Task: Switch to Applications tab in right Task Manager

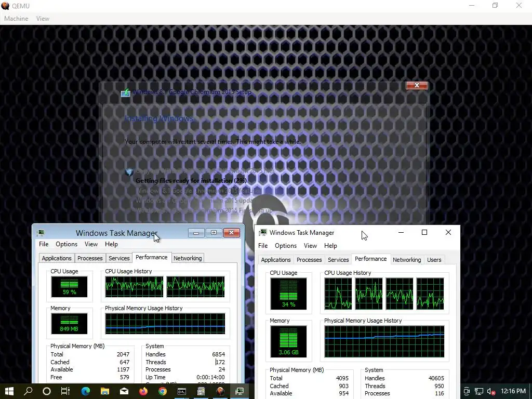Action: pyautogui.click(x=276, y=260)
